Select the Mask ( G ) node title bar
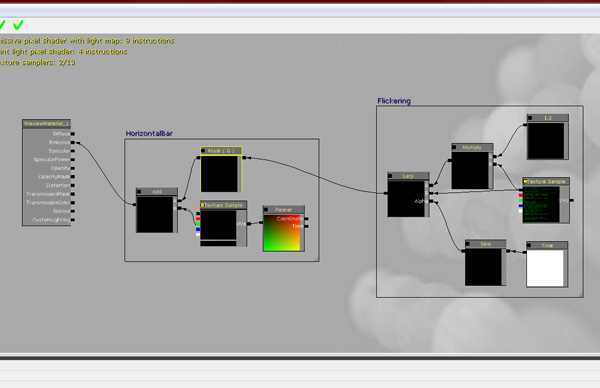 point(221,151)
